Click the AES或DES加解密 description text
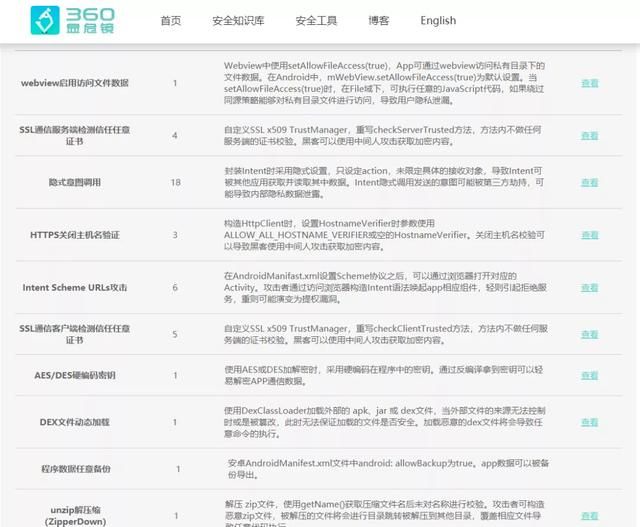640x527 pixels. [x=383, y=376]
